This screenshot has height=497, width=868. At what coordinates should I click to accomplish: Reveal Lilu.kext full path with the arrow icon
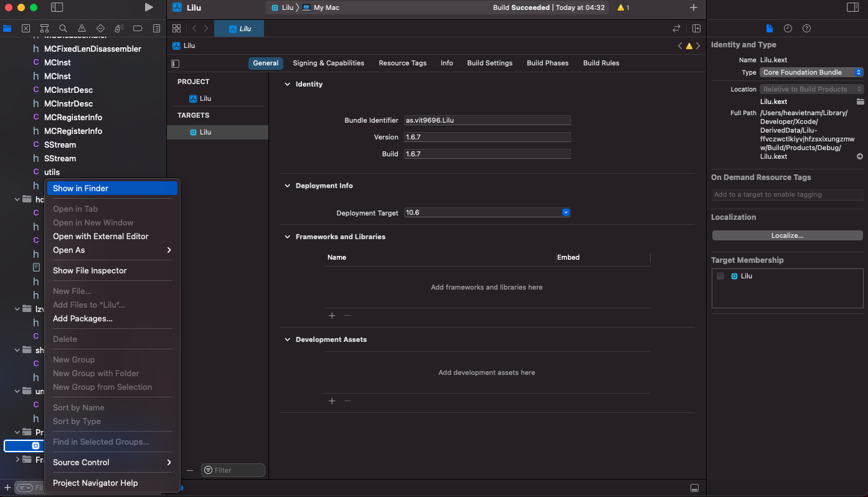pos(860,156)
